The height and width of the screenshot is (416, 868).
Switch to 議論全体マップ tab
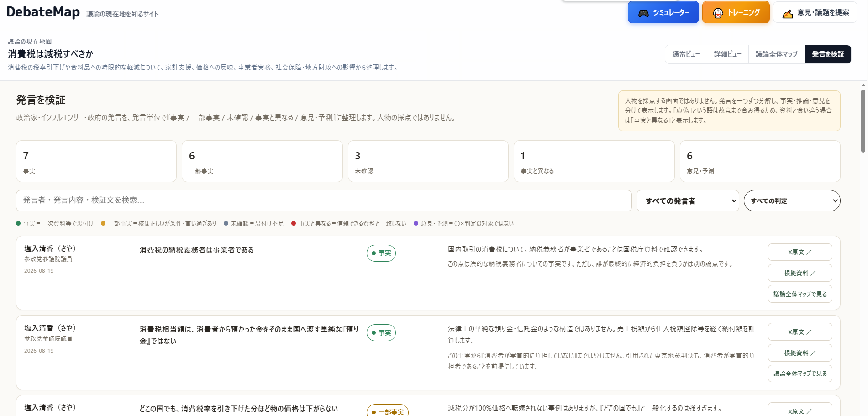click(776, 54)
